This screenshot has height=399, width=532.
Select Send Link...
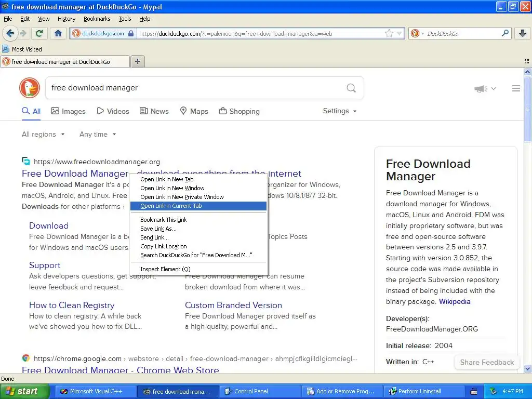pyautogui.click(x=198, y=237)
